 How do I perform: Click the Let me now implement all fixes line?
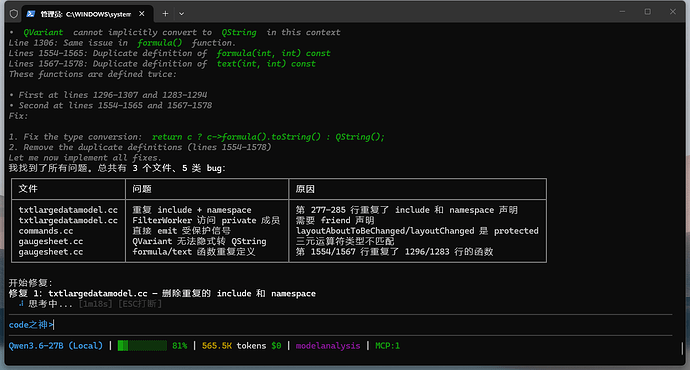85,158
